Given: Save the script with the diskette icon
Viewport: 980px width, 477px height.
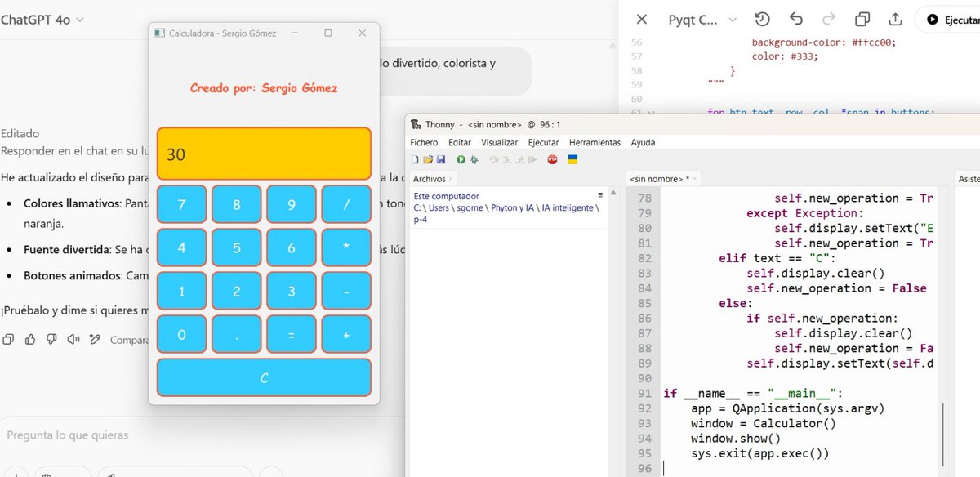Looking at the screenshot, I should [x=441, y=159].
